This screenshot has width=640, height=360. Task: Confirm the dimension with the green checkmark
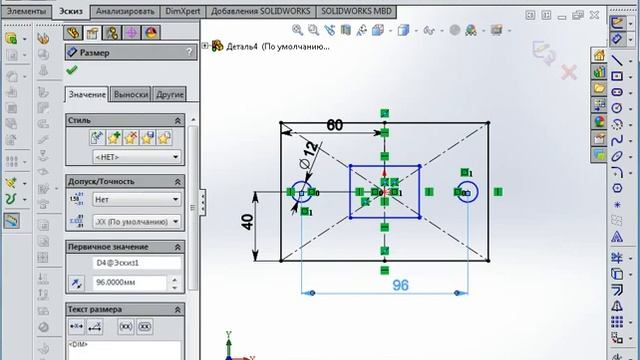pos(72,70)
